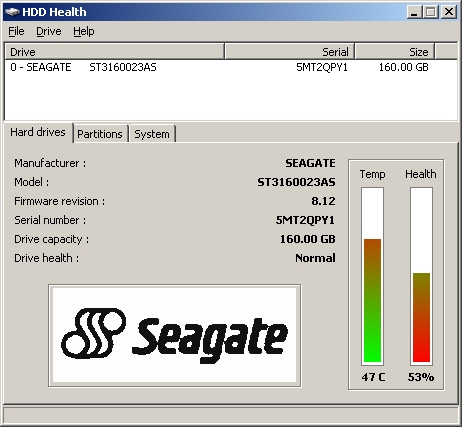Viewport: 462px width, 427px height.
Task: Click 160.00 GB size in drive list
Action: click(403, 67)
